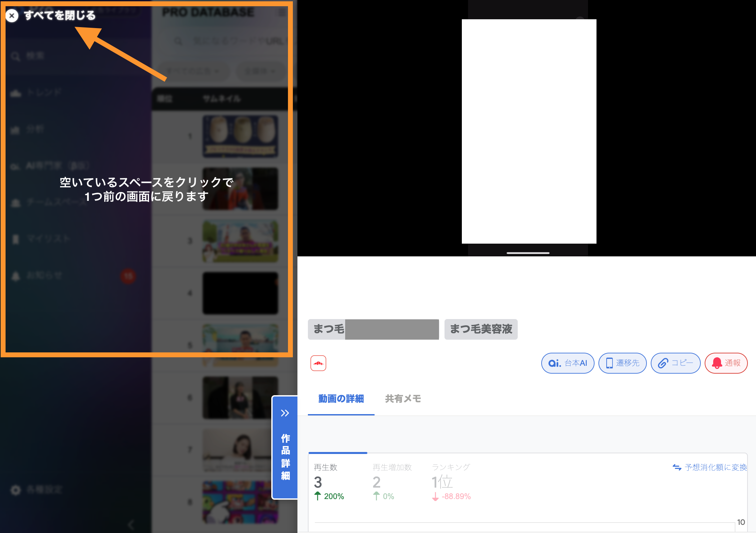Select the 再生数 metric
Viewport: 756px width, 533px height.
click(325, 467)
